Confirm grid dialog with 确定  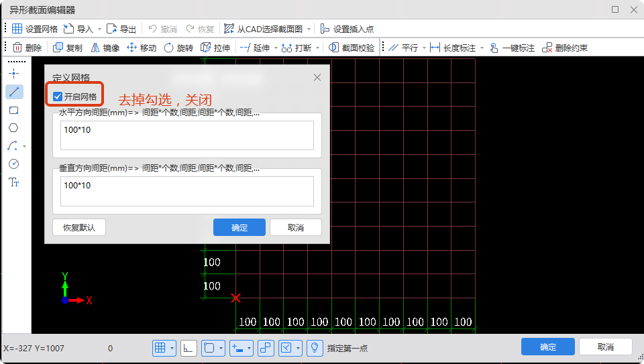tap(239, 227)
